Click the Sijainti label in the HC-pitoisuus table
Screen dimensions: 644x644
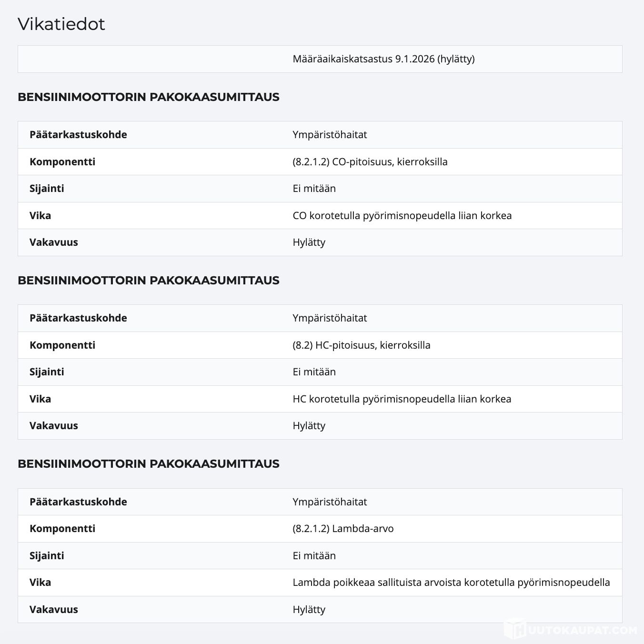(47, 372)
